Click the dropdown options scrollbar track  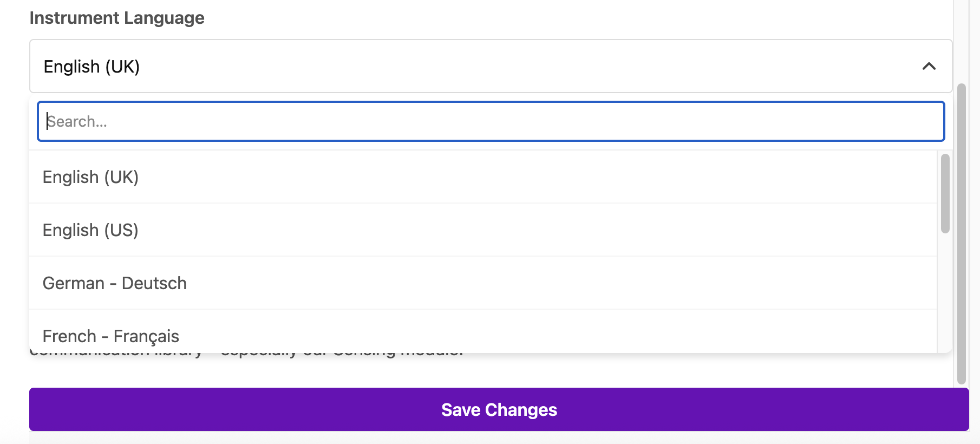(x=945, y=292)
